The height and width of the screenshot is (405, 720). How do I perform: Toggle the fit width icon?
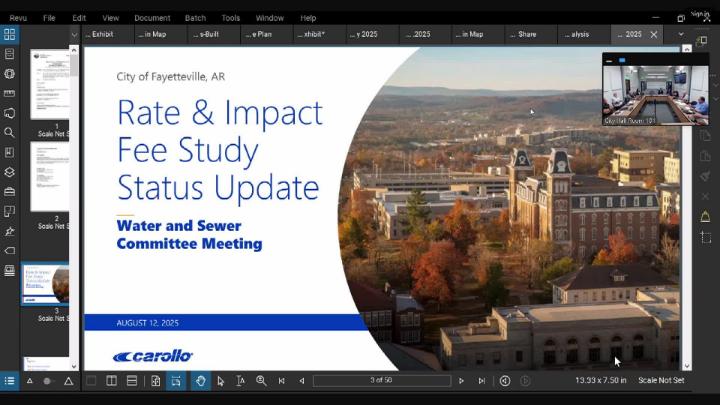click(x=176, y=381)
